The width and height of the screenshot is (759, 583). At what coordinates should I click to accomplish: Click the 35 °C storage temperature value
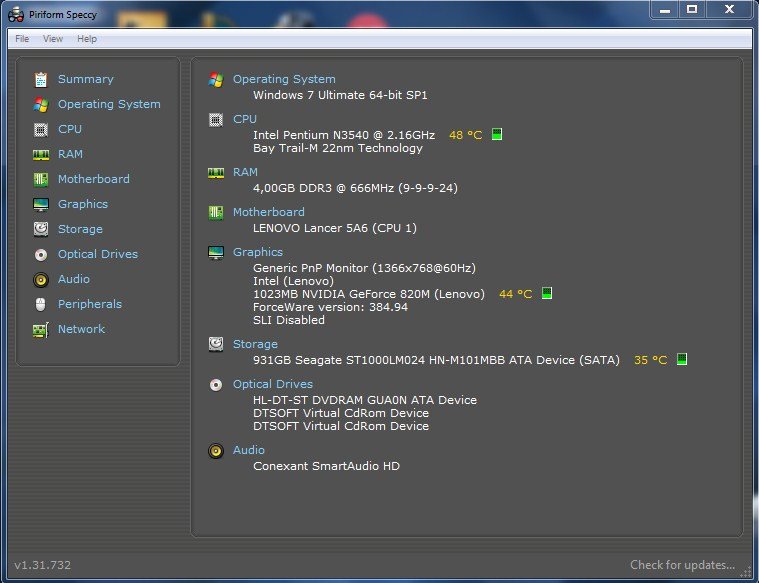click(651, 360)
